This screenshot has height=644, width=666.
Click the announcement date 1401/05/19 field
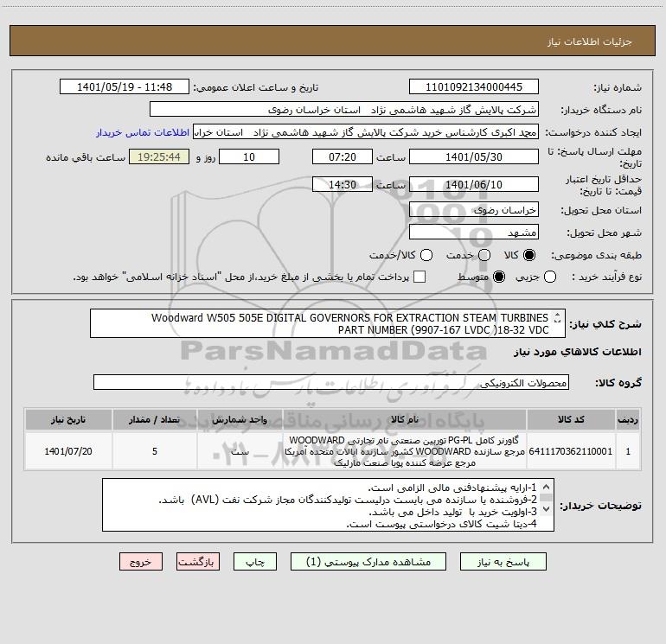coord(125,86)
